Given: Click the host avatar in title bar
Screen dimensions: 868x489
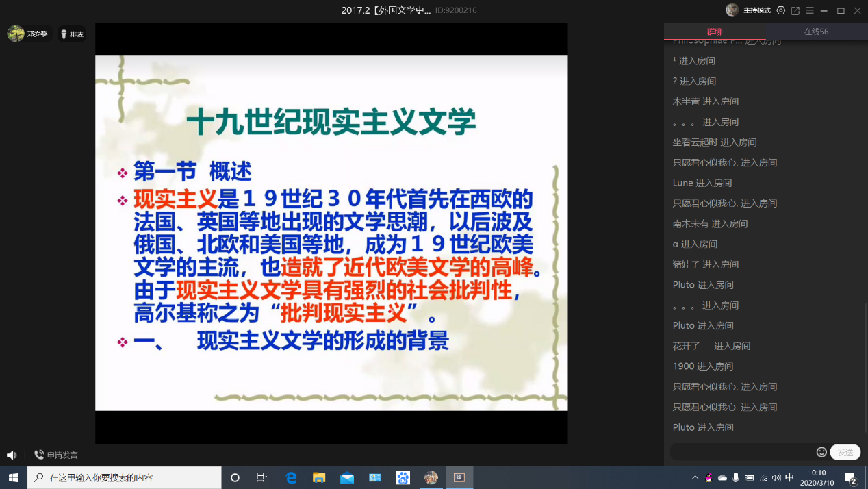Looking at the screenshot, I should pos(732,10).
